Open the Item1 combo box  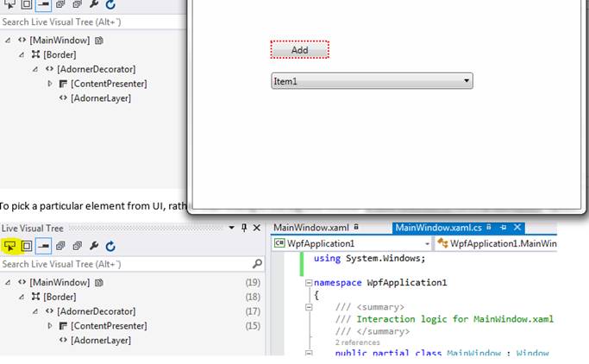(x=372, y=81)
